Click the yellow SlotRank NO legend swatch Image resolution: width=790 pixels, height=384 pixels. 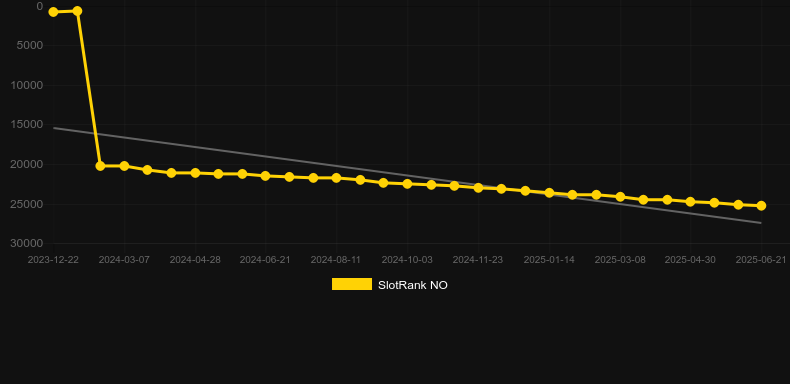pyautogui.click(x=352, y=284)
